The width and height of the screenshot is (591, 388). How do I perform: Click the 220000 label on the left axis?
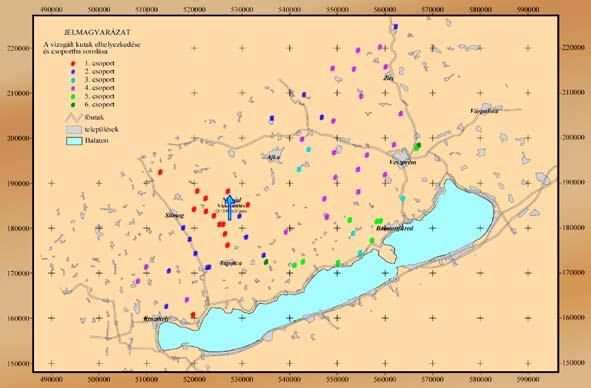(x=18, y=48)
